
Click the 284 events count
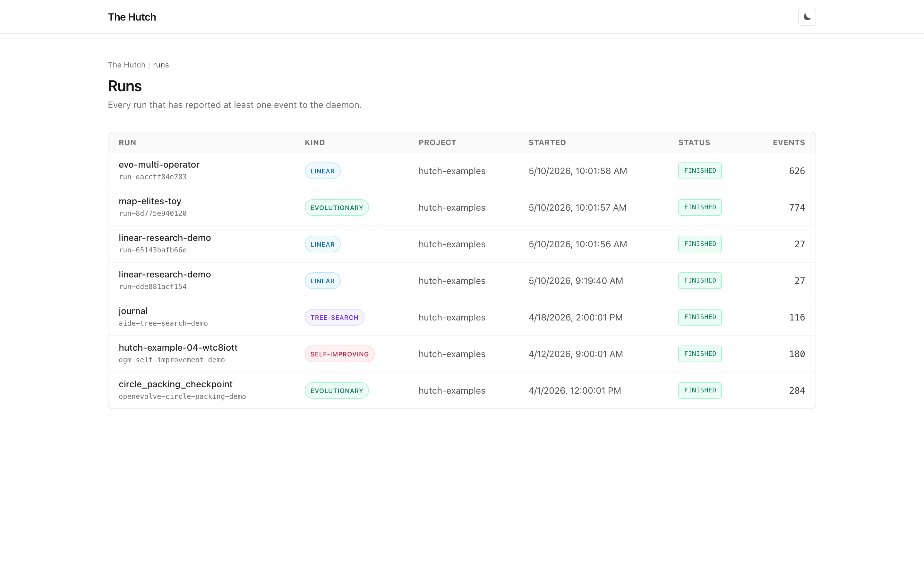[x=797, y=391]
